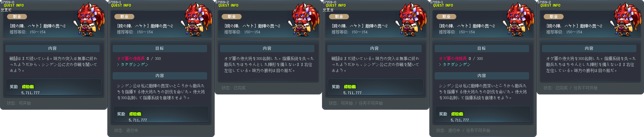Click the red オダ軍の侍大将 objective in the 进行中 quest
Image resolution: width=644 pixels, height=137 pixels.
(131, 59)
